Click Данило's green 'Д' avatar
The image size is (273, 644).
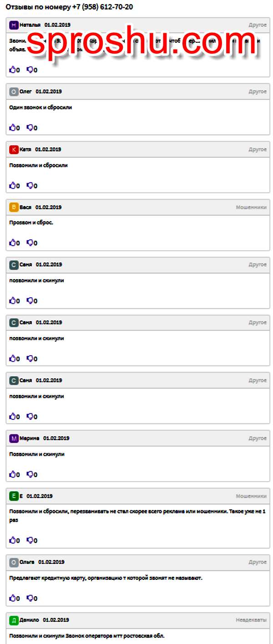coord(14,620)
